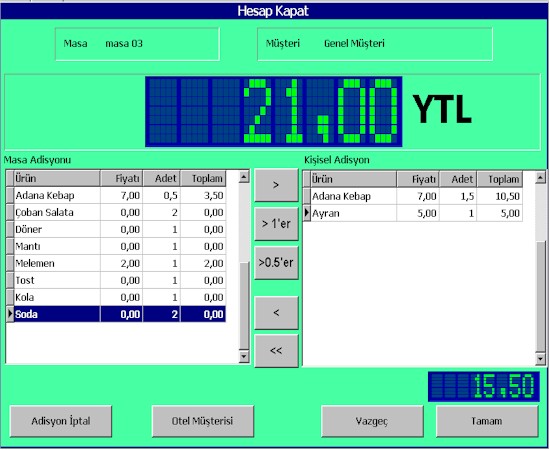Screen dimensions: 550x450
Task: Select the Soda row in Masa Adisyonu
Action: click(x=116, y=314)
